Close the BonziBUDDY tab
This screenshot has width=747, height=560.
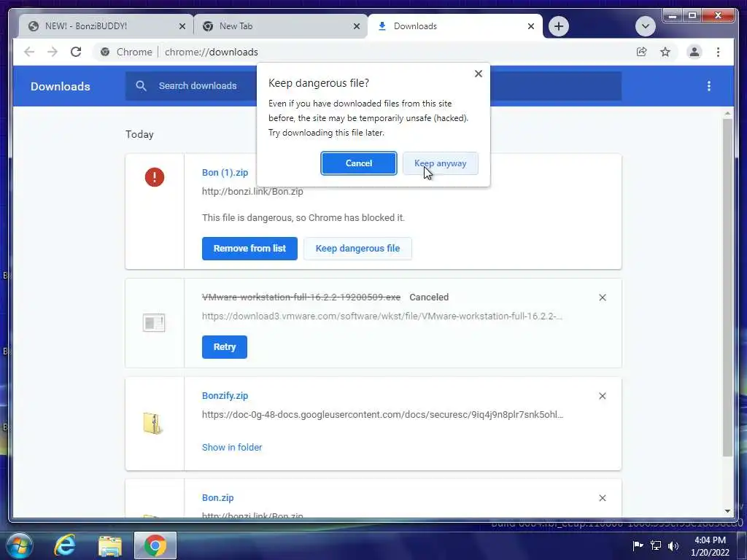[x=182, y=26]
